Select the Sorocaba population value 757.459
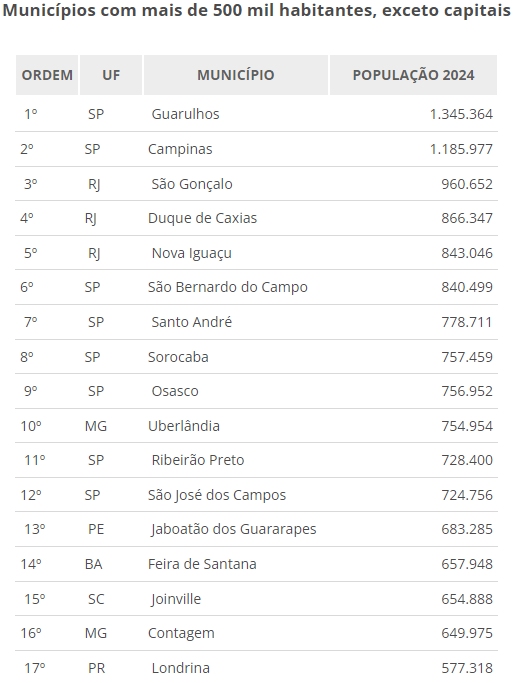The image size is (514, 683). [467, 357]
